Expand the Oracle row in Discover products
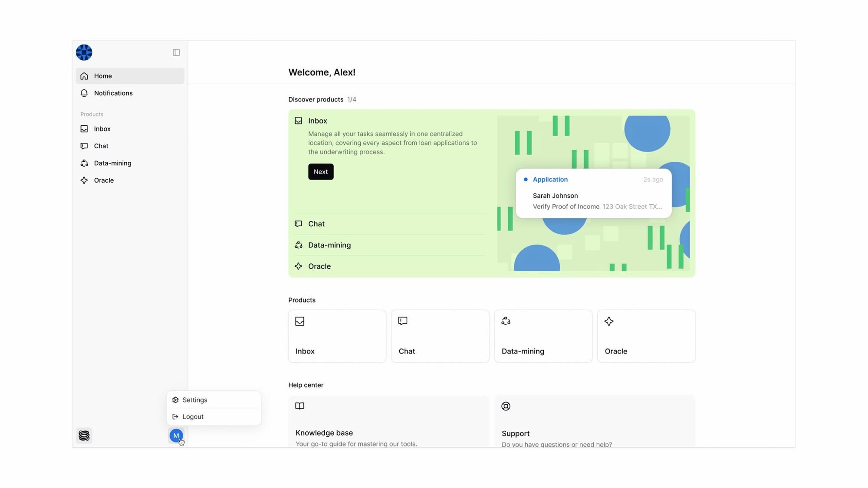The image size is (868, 488). coord(319,266)
